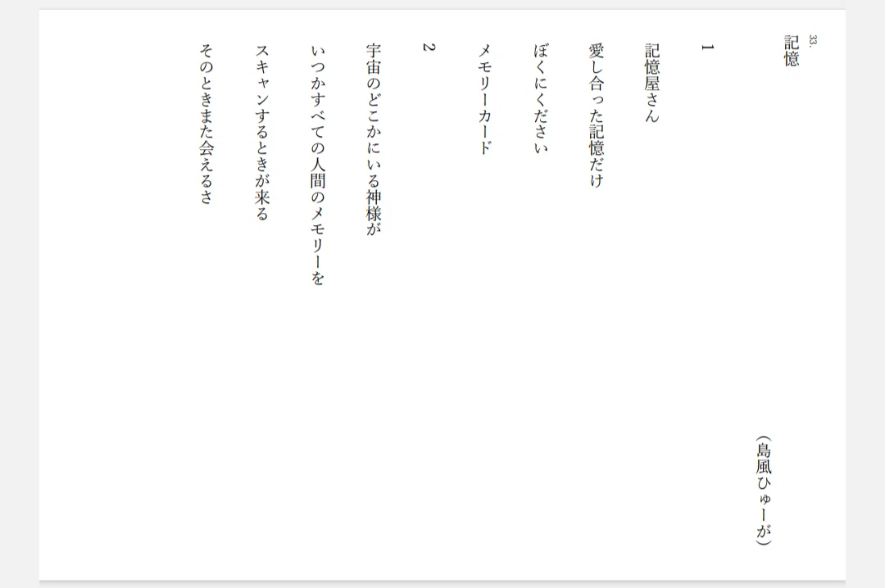Click the line 愛し合った記憶だけ
Screen dimensions: 885x588
[x=597, y=115]
